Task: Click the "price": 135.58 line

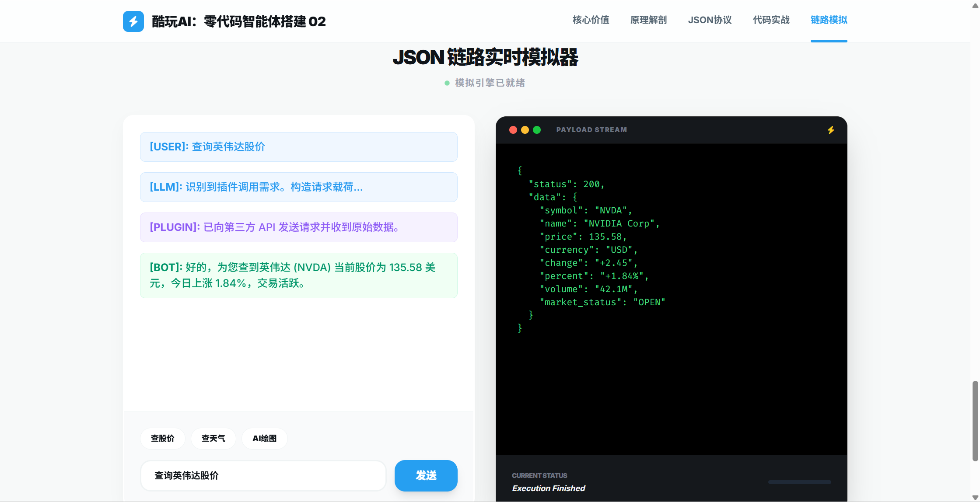Action: tap(583, 237)
